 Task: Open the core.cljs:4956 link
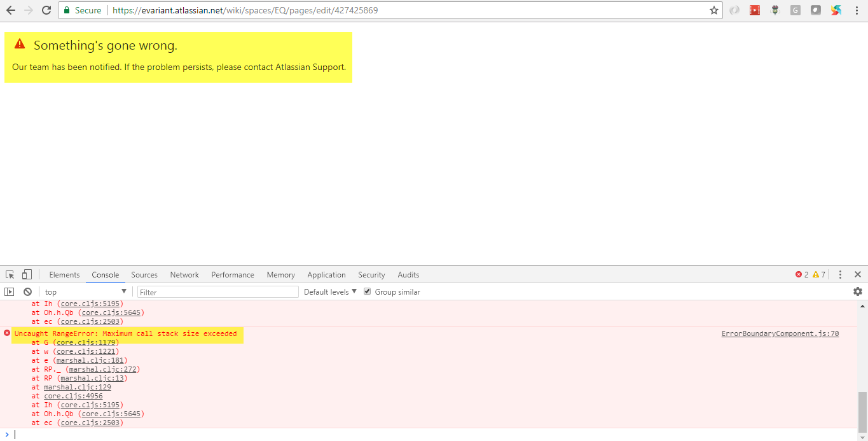(x=73, y=396)
